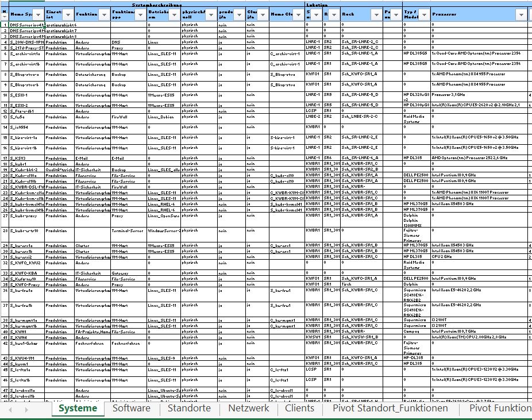Select cell S_KWU4-VM
The height and width of the screenshot is (420, 532).
point(27,359)
